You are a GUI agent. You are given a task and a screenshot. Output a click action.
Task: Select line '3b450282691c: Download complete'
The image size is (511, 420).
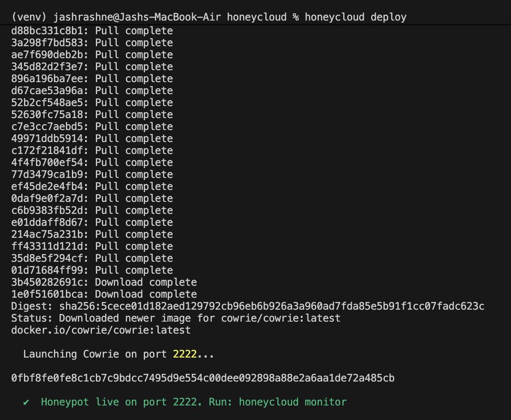coord(104,282)
